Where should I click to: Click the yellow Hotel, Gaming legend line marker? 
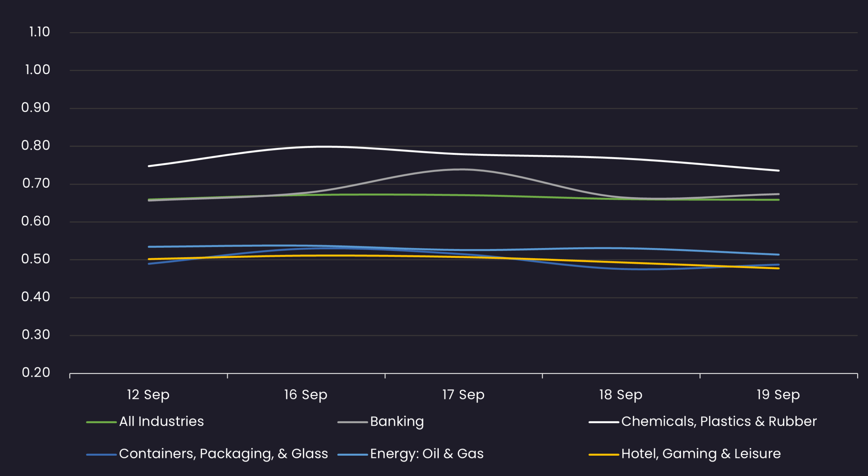click(x=604, y=455)
